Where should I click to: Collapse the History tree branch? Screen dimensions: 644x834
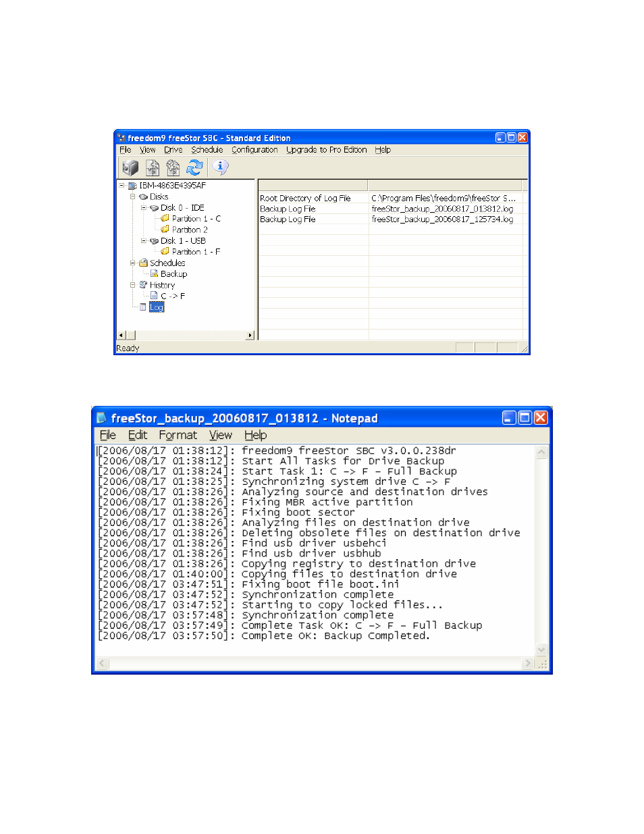pyautogui.click(x=133, y=285)
